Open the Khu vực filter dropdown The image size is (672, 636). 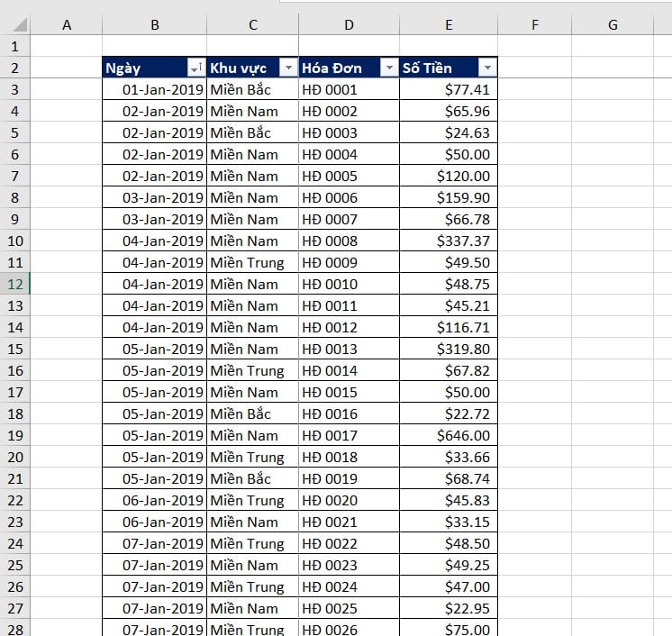click(x=288, y=68)
